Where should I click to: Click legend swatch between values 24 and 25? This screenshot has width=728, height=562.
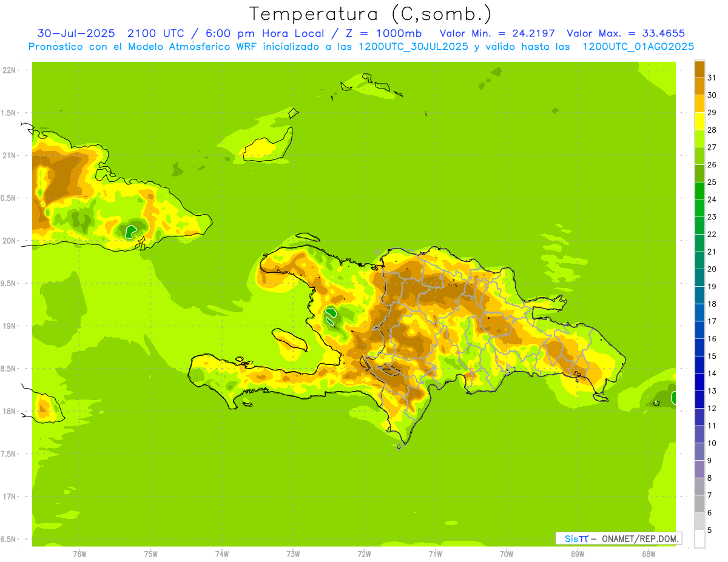[699, 190]
